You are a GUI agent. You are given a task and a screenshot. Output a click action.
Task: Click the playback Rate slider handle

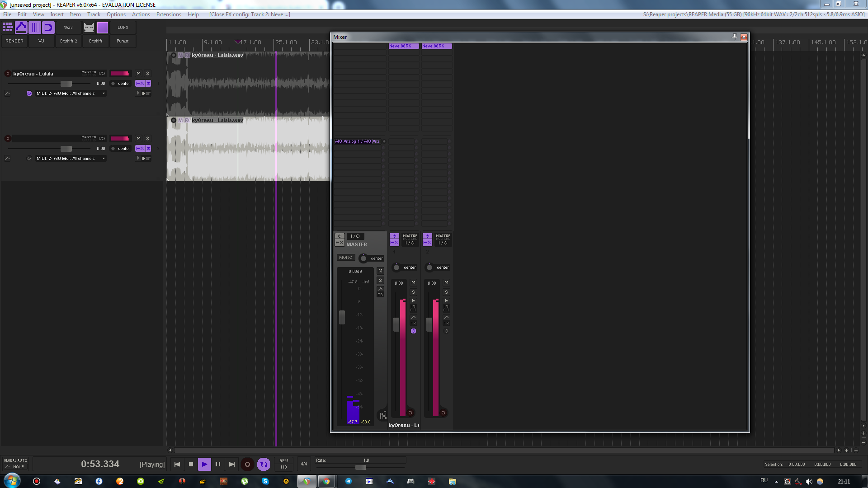pyautogui.click(x=361, y=468)
